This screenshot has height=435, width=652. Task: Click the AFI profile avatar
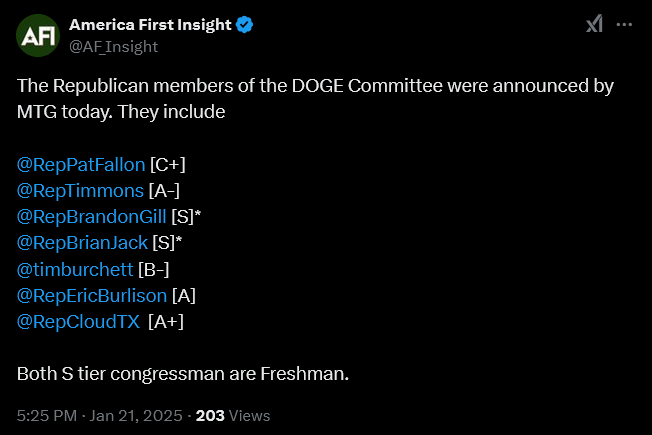38,35
